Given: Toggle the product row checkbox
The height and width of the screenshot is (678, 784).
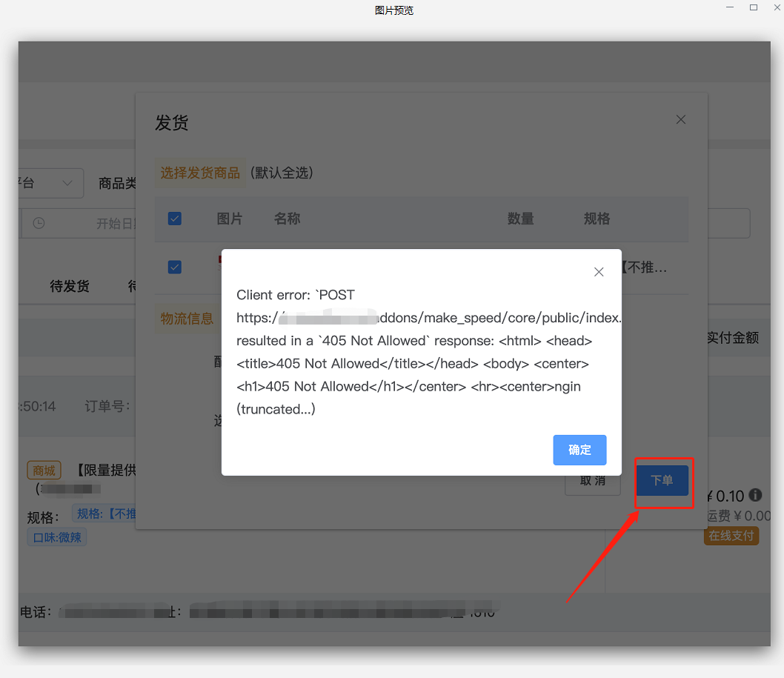Looking at the screenshot, I should (x=174, y=267).
